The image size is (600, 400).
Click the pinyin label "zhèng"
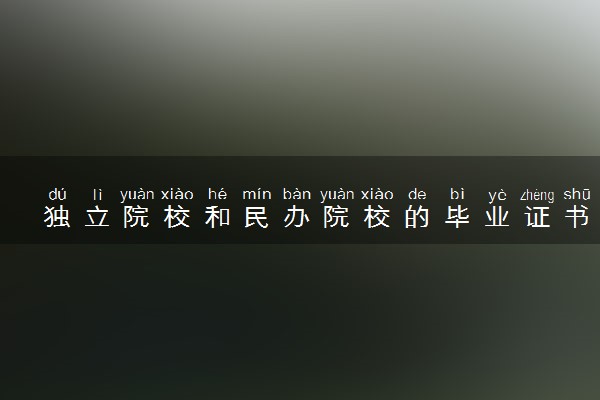[537, 196]
